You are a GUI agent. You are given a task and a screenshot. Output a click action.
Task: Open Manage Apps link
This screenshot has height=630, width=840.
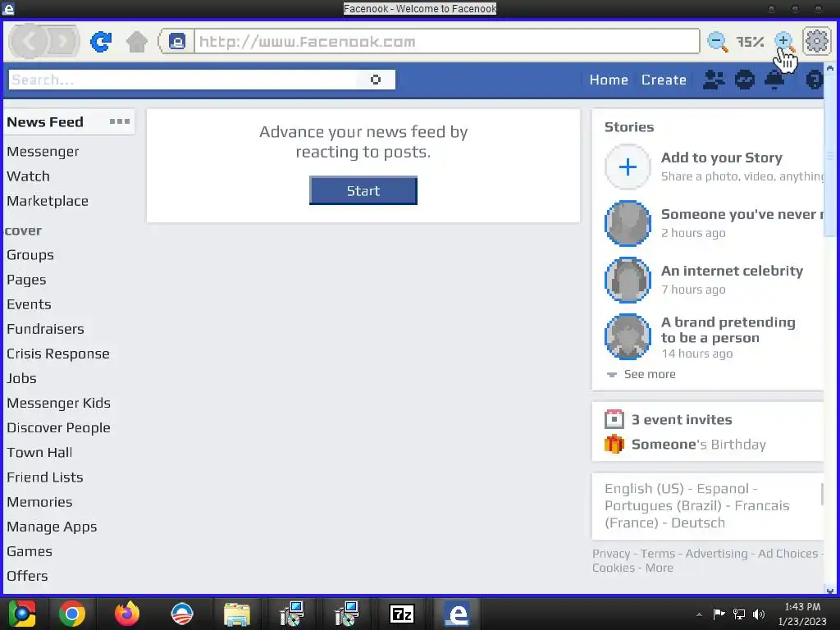tap(52, 527)
